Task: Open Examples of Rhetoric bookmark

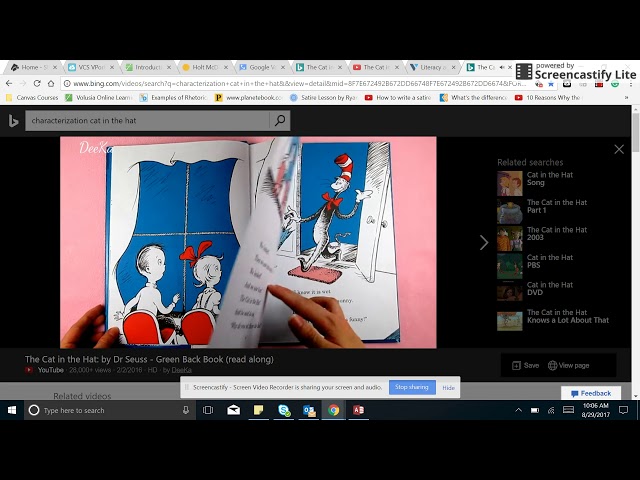Action: click(173, 98)
